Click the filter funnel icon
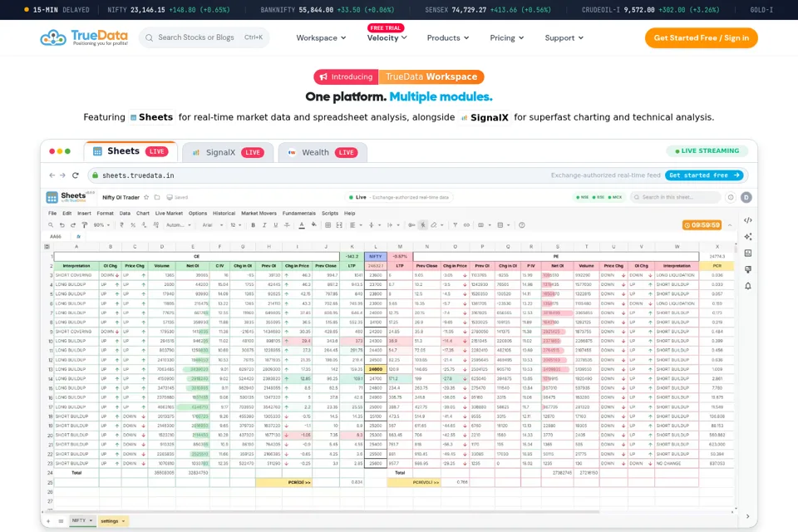This screenshot has width=798, height=532. pos(455,225)
